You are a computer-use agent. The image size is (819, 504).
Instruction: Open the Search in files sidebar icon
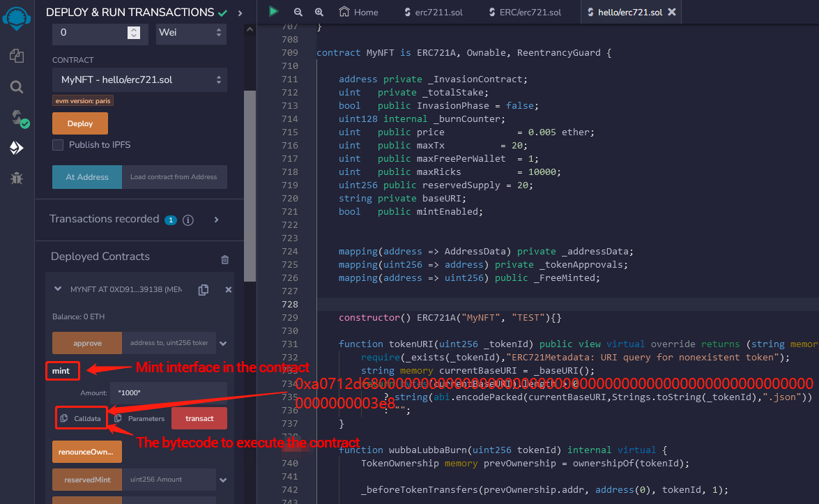click(17, 86)
